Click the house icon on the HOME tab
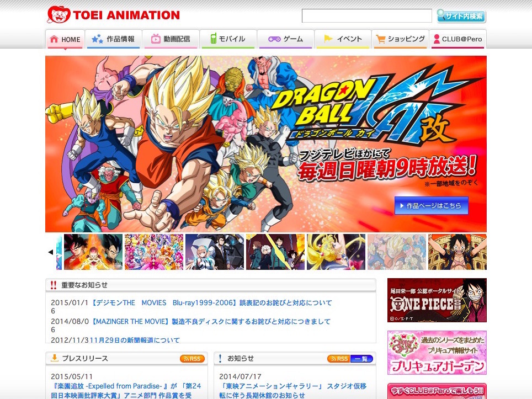 55,39
